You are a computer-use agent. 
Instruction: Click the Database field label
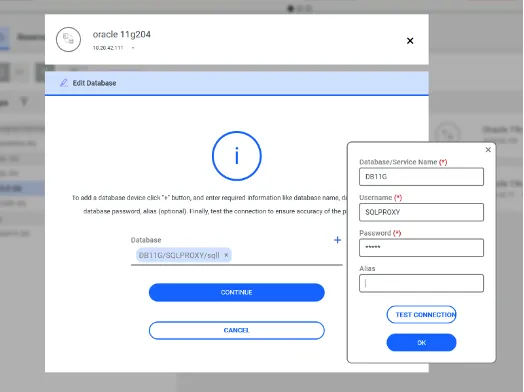click(146, 240)
